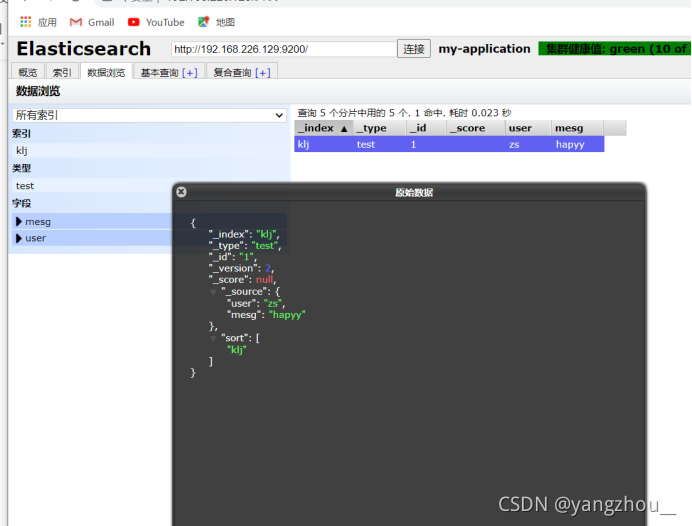
Task: Expand the mesg field filter
Action: [x=19, y=222]
